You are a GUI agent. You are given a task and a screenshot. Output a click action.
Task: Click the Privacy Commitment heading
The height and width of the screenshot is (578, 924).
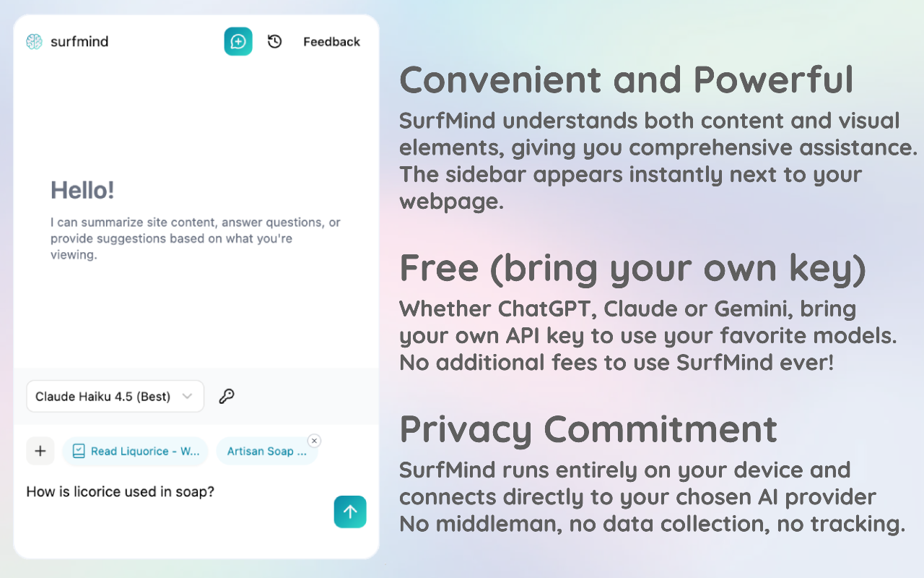point(588,429)
